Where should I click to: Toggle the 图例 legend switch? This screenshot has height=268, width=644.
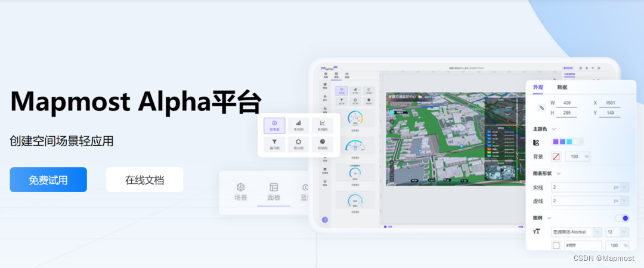click(x=622, y=218)
